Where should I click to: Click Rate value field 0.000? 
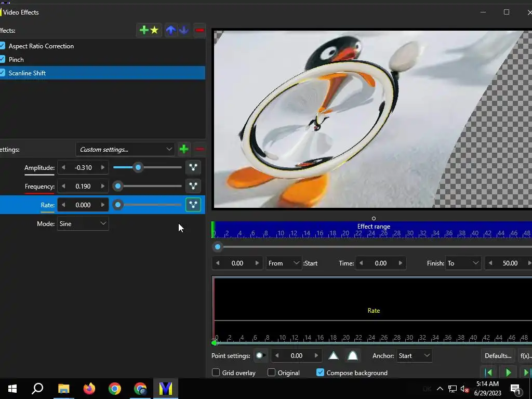(x=83, y=205)
